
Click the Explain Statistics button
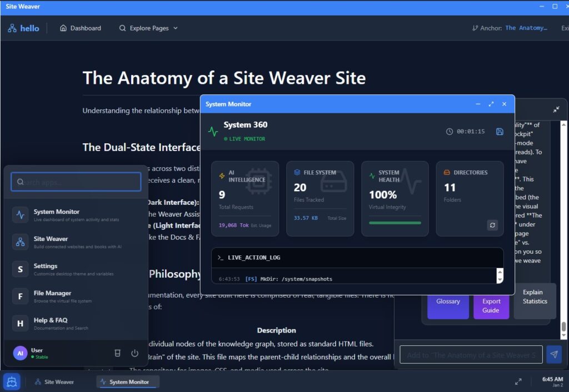click(x=535, y=296)
